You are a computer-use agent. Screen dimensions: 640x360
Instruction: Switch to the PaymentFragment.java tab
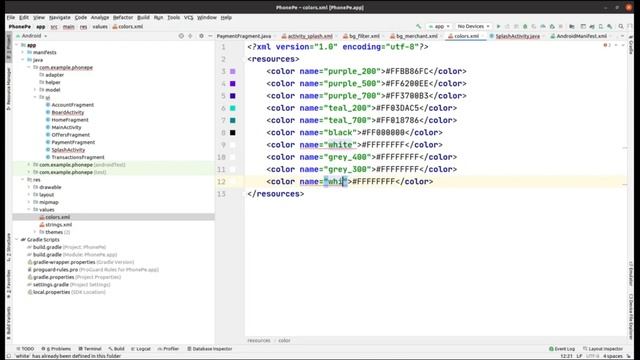coord(244,36)
